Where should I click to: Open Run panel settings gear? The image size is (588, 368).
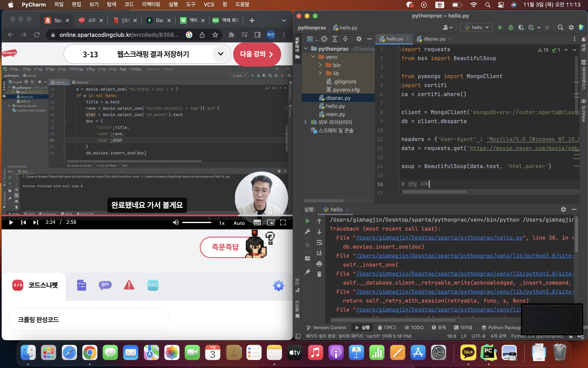(x=563, y=209)
